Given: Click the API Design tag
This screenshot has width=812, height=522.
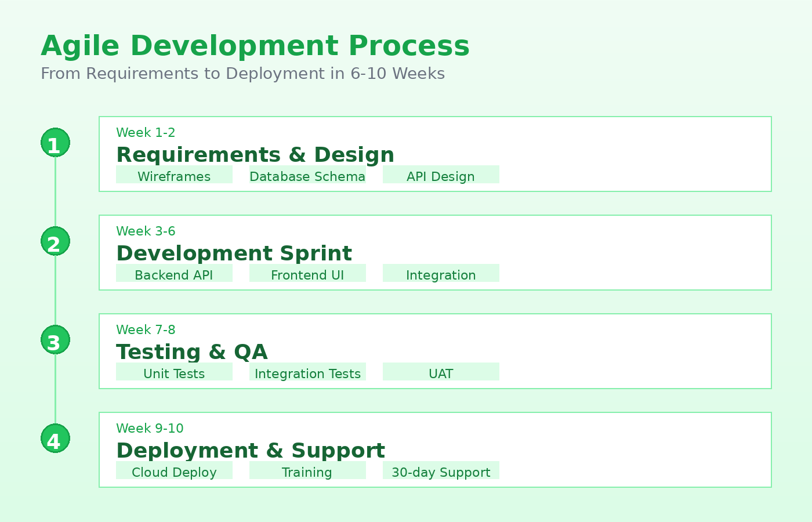Looking at the screenshot, I should pyautogui.click(x=441, y=175).
